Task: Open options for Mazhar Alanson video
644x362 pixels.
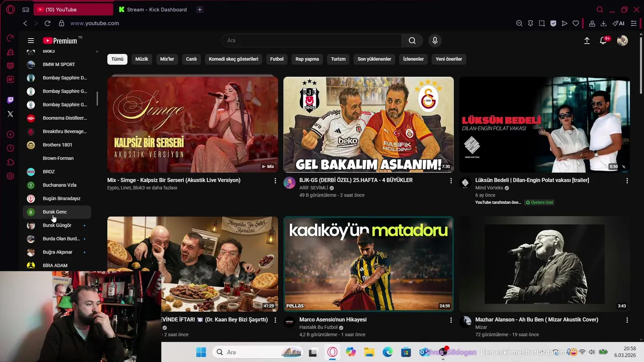Action: (627, 320)
